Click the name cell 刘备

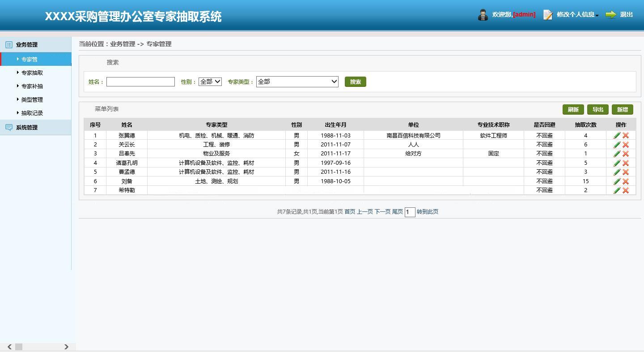pyautogui.click(x=127, y=181)
